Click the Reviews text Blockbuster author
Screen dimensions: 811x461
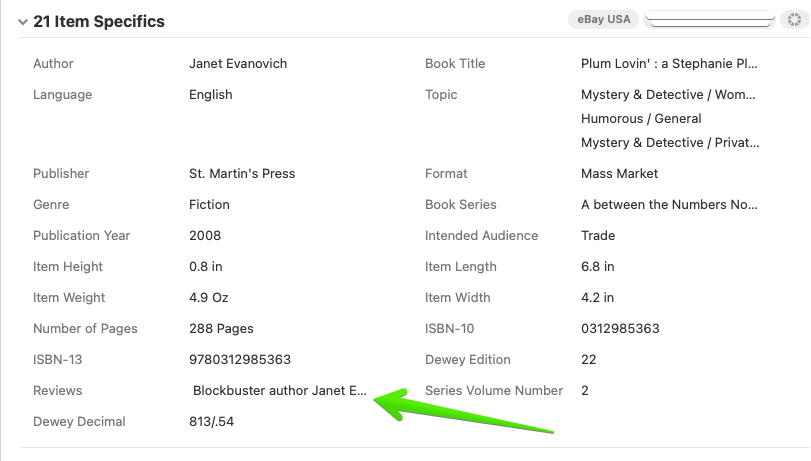pyautogui.click(x=280, y=391)
